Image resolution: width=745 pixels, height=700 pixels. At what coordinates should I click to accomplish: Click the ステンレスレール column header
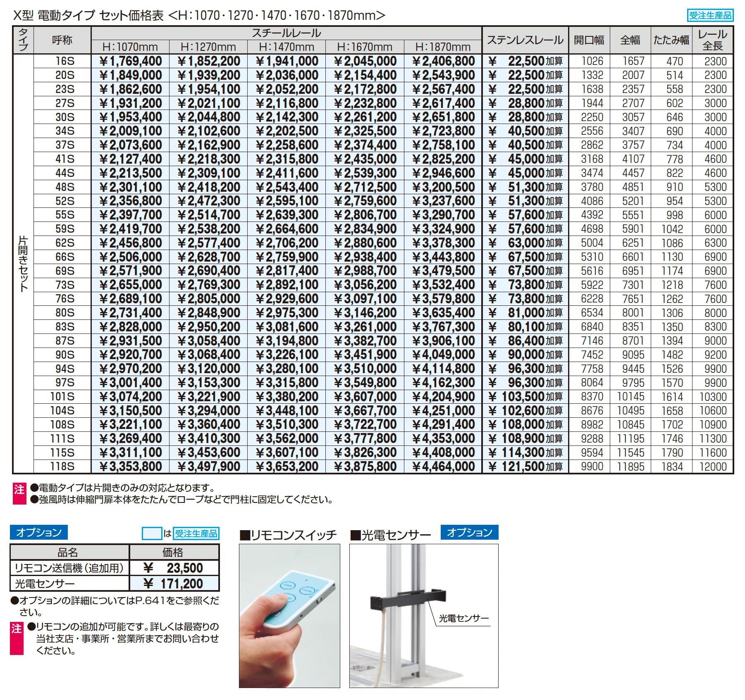click(x=525, y=40)
